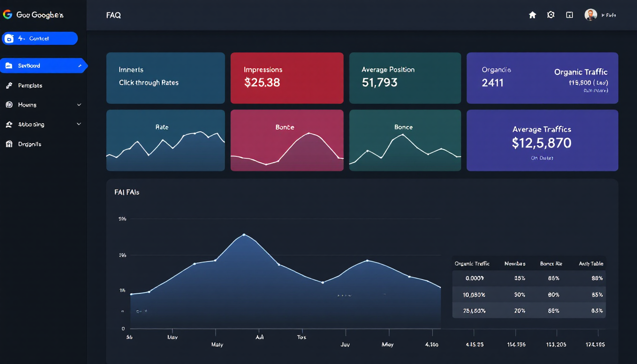Click the Organic Traffic table column header
Screen dimensions: 637x364
click(472, 264)
